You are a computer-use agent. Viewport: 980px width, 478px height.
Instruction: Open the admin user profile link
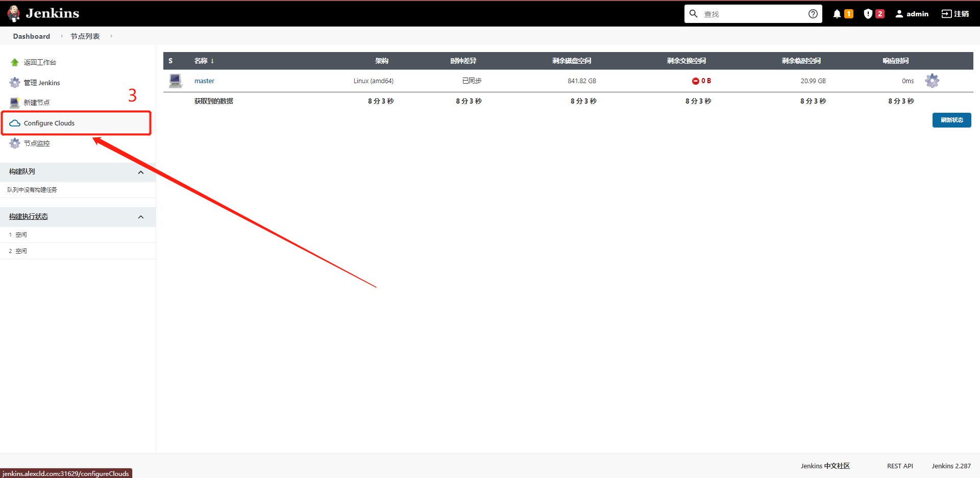[917, 14]
